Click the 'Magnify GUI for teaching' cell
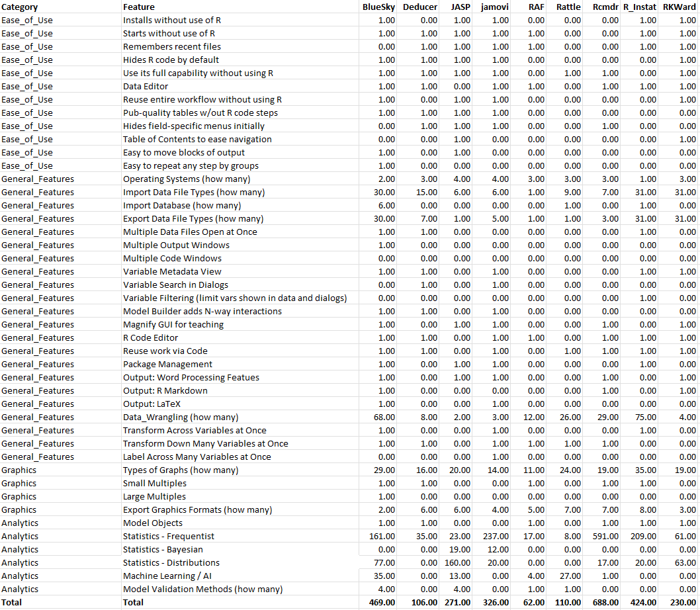The width and height of the screenshot is (700, 610). 173,324
